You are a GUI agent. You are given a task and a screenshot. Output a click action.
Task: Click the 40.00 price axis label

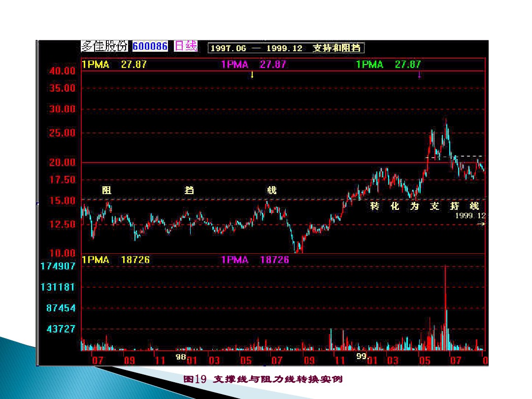(x=63, y=71)
